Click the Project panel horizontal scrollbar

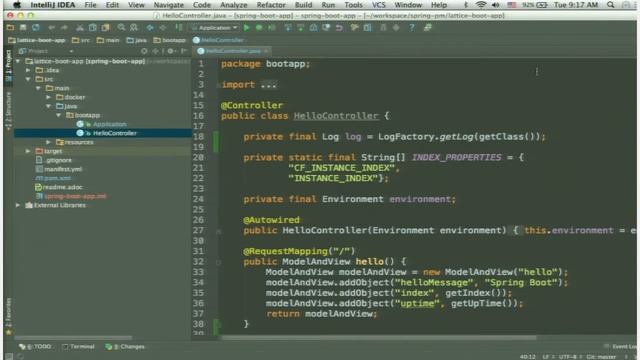(73, 338)
